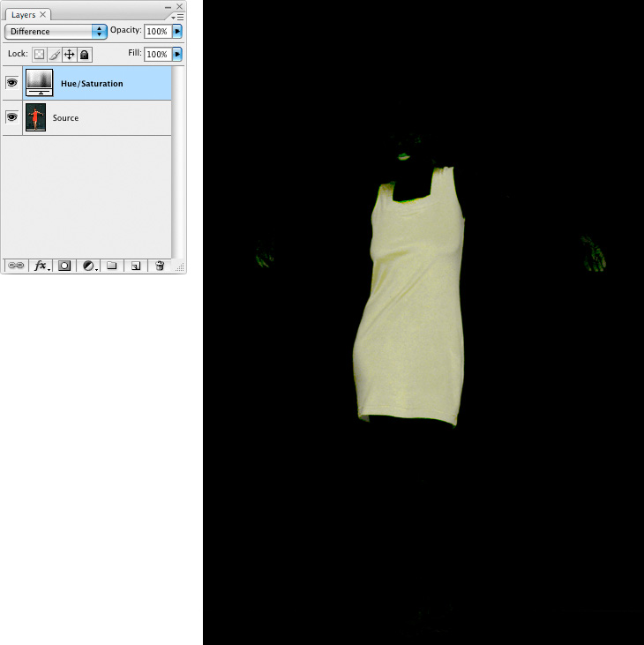Open the Layers panel options menu

point(178,16)
